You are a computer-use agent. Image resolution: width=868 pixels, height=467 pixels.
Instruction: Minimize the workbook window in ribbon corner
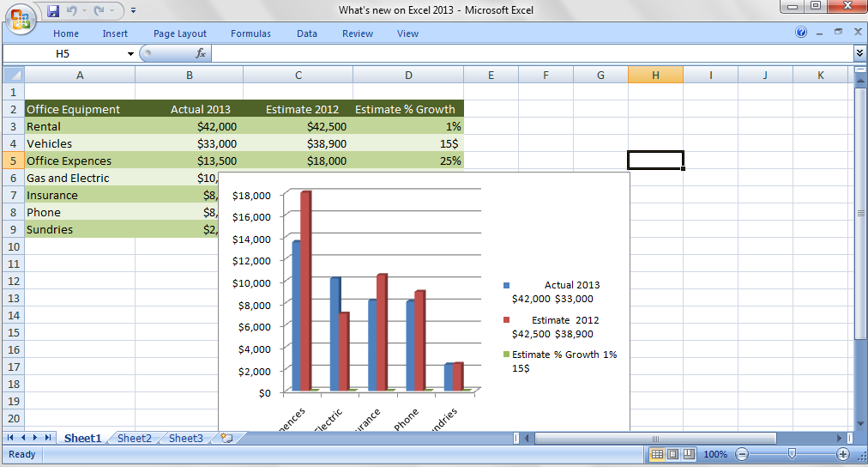pyautogui.click(x=819, y=33)
